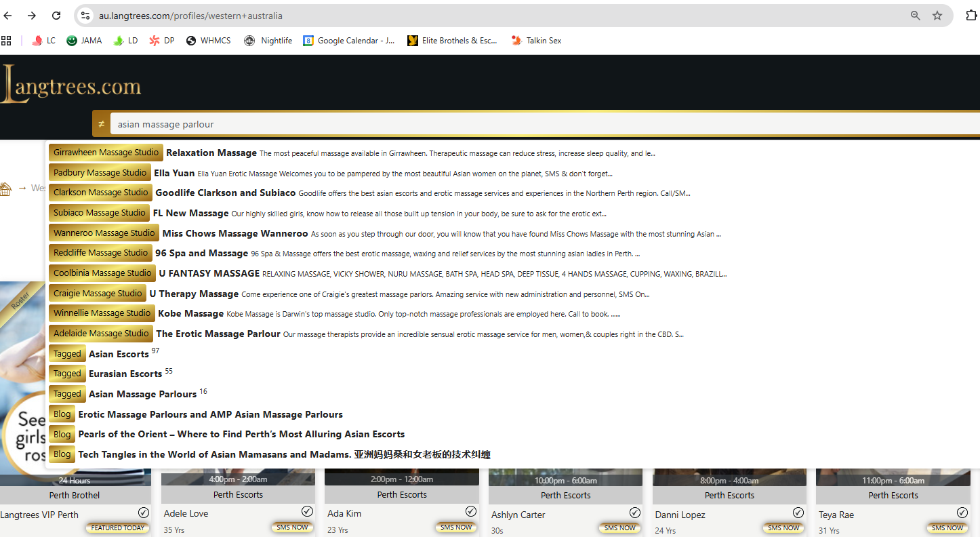Open Goodlife Clarkson and Subiaco result
Screen dimensions: 980x537
click(226, 193)
